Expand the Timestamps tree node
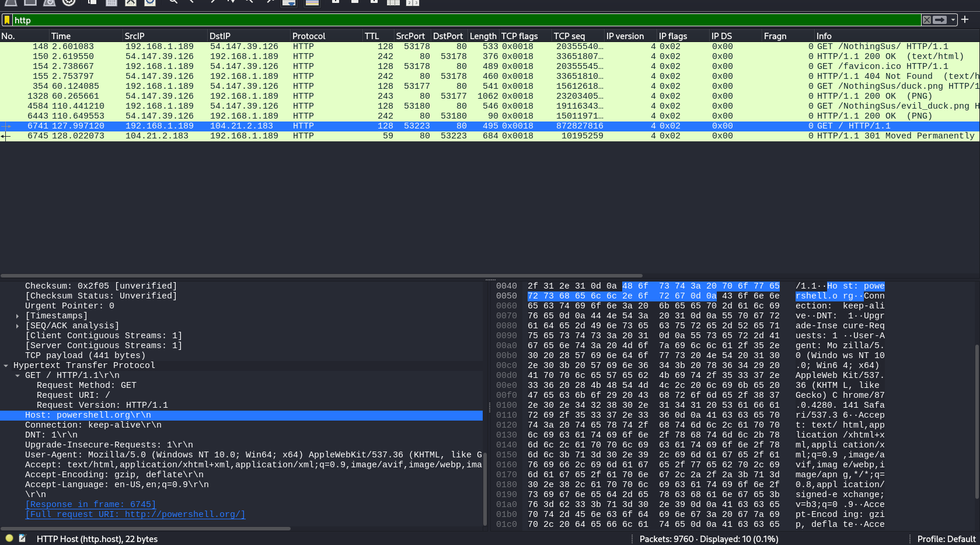 point(18,316)
